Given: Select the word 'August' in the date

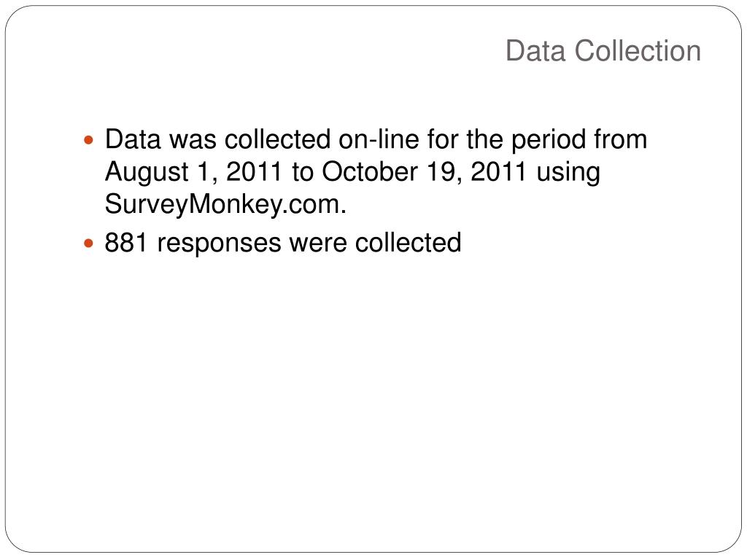Looking at the screenshot, I should (x=147, y=172).
